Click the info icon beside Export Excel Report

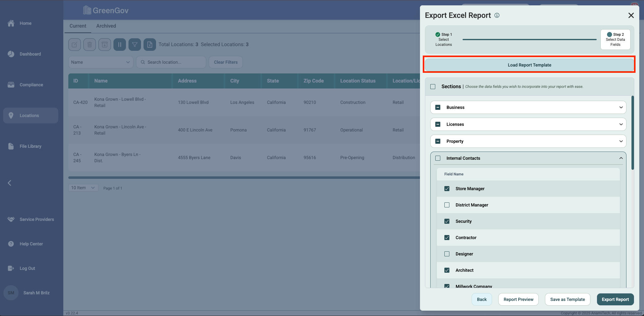pyautogui.click(x=497, y=15)
